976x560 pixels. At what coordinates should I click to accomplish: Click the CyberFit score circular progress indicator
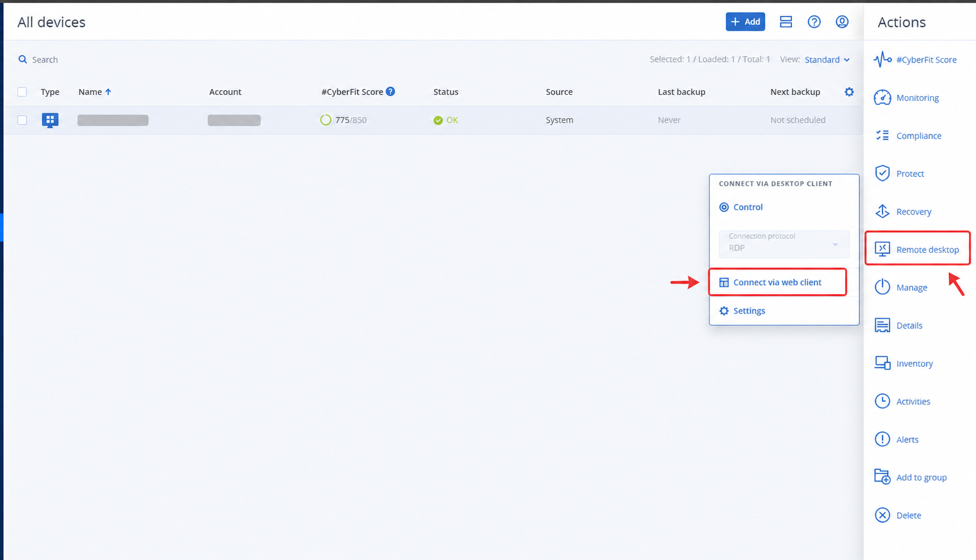point(326,120)
